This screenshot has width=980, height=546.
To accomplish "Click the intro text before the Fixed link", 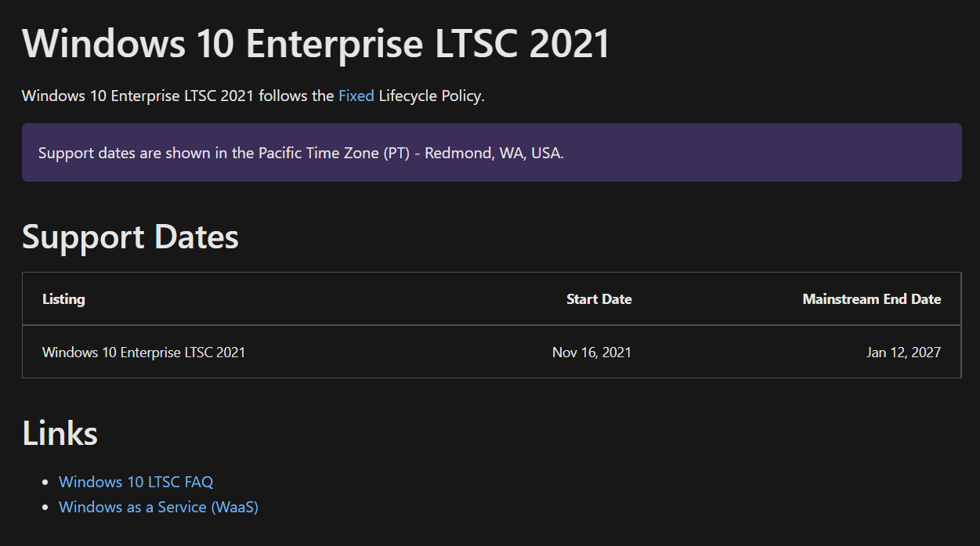I will click(x=178, y=96).
